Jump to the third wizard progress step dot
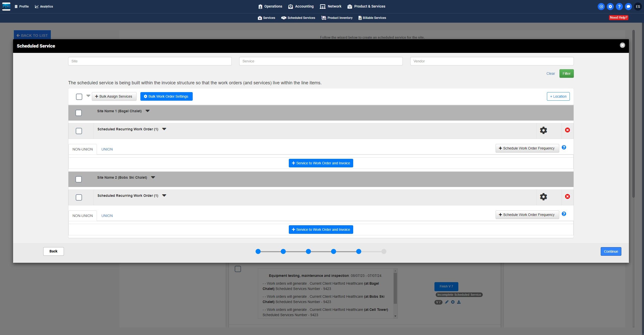Screen dimensions: 644x335 click(x=308, y=251)
